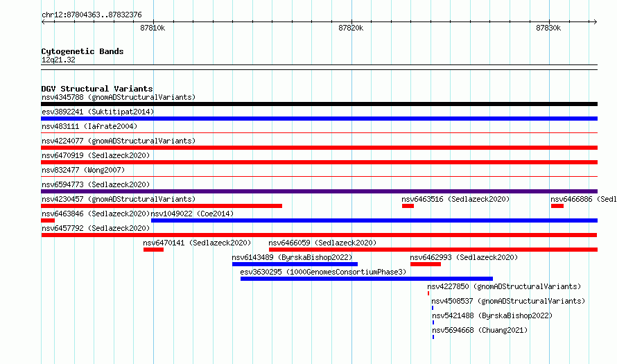Select the nsv6466059 (Sedlazeck2020) label

point(322,243)
